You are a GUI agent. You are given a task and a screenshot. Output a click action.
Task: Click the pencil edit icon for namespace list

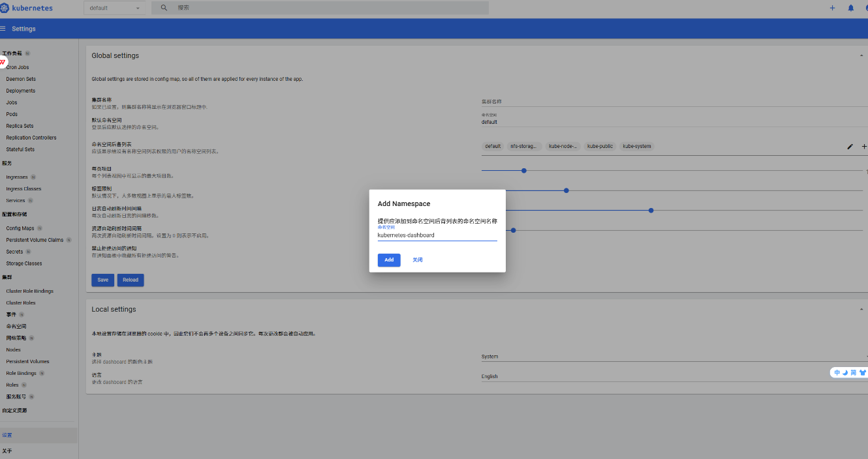(850, 147)
